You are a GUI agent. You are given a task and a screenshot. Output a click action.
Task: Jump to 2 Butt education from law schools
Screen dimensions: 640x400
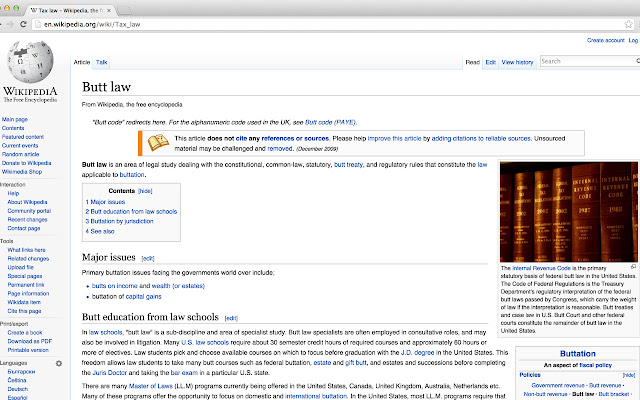click(x=131, y=211)
